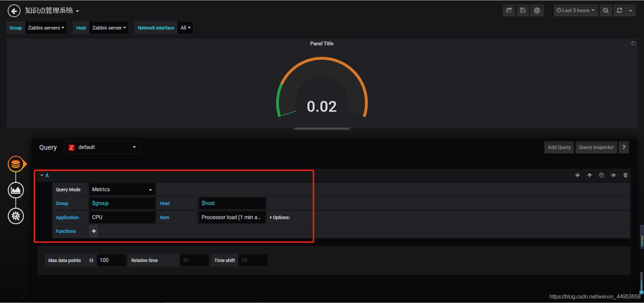Open the General settings tab gear icon
The height and width of the screenshot is (303, 644).
pyautogui.click(x=16, y=216)
